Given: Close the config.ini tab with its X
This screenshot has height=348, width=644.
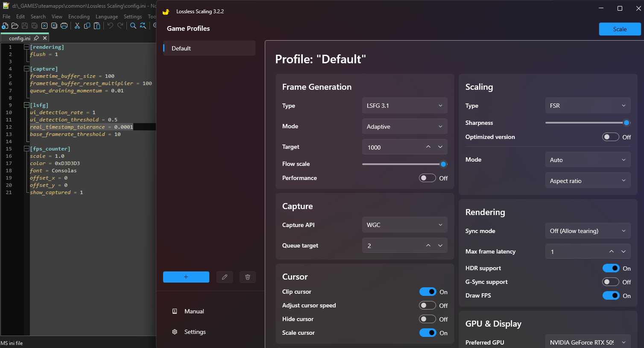Looking at the screenshot, I should tap(45, 38).
